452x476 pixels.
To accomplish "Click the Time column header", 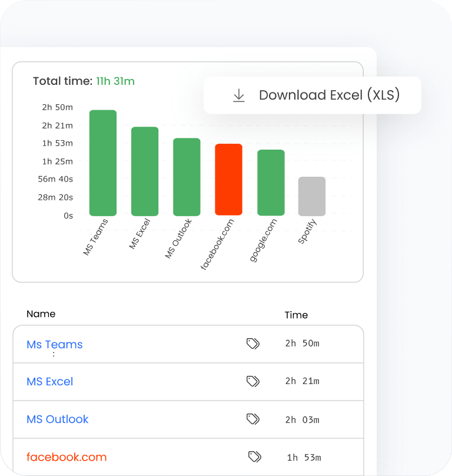I will click(x=296, y=315).
